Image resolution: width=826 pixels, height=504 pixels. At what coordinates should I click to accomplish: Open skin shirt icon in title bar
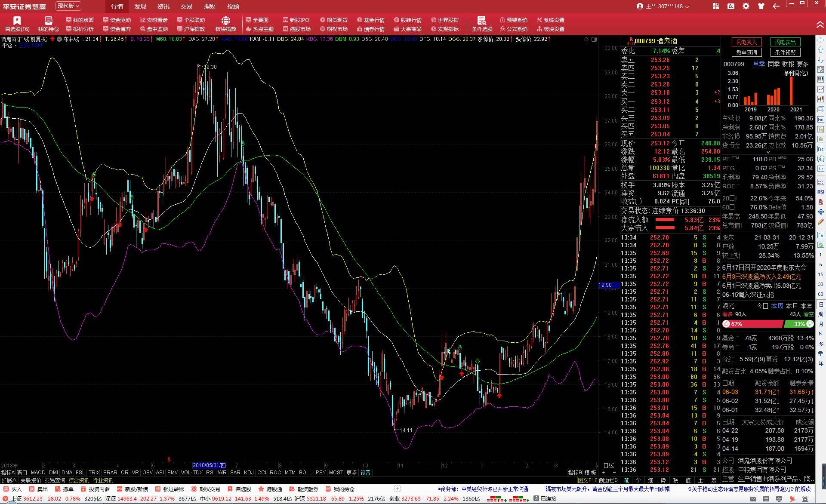tap(761, 6)
